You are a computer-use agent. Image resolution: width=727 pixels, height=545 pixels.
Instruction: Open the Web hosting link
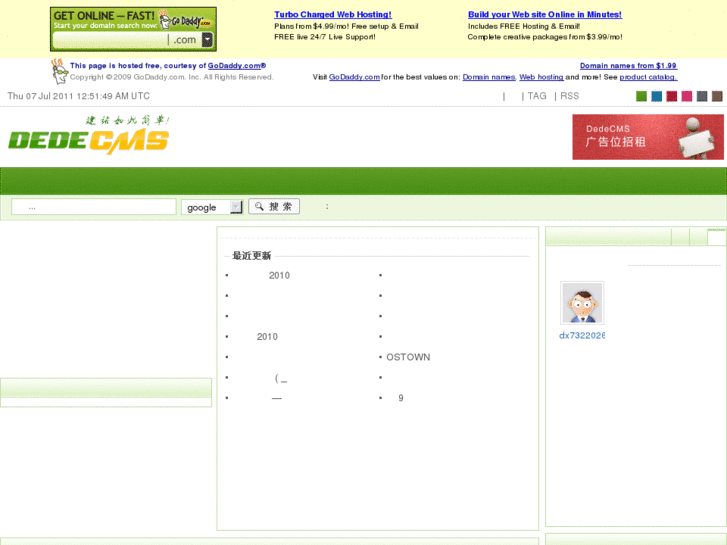pos(541,77)
